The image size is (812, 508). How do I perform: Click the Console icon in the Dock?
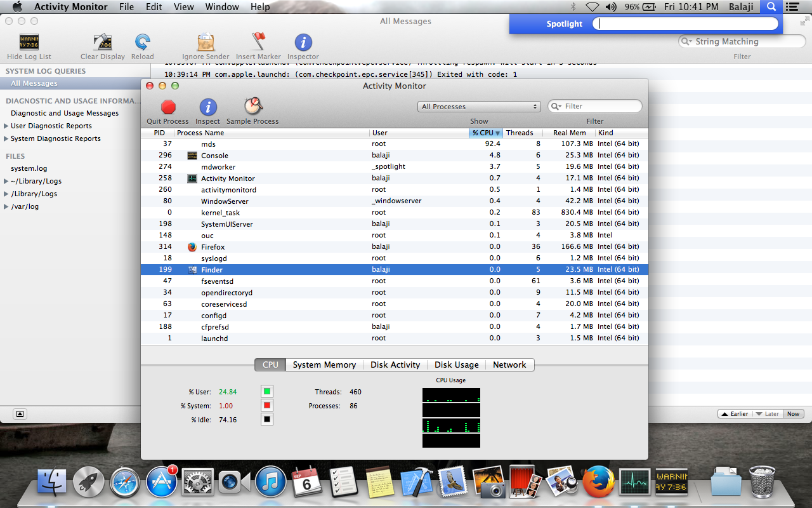click(671, 483)
